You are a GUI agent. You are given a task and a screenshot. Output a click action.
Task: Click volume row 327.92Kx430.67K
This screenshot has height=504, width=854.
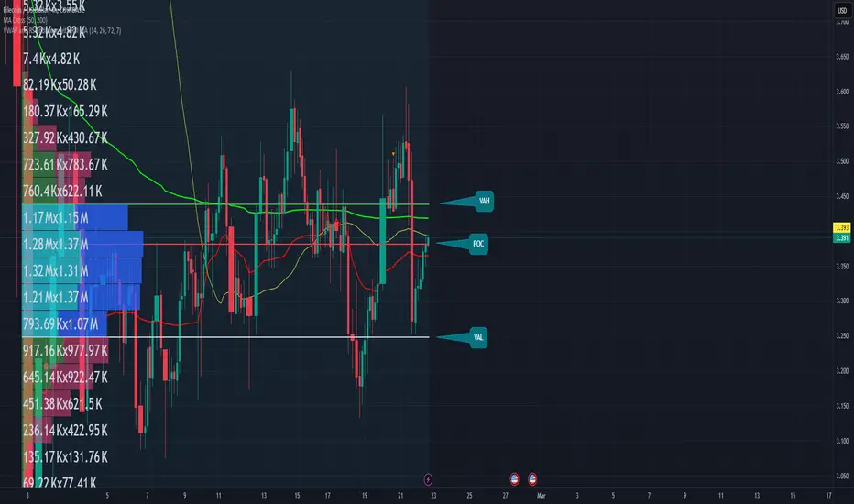65,137
